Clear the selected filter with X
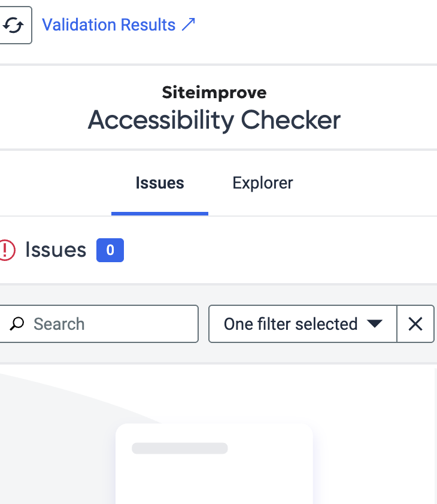437x504 pixels. (415, 324)
